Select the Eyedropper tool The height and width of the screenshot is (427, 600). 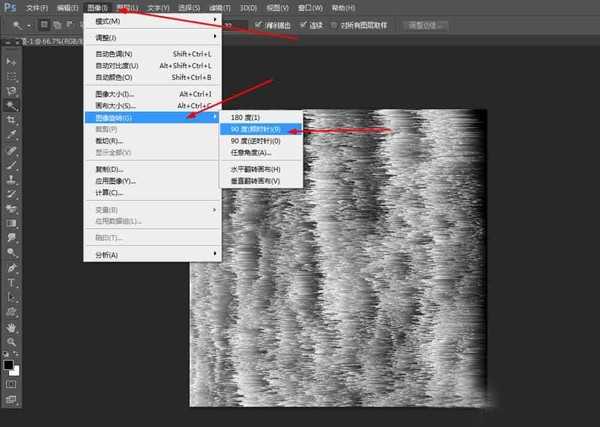click(12, 134)
